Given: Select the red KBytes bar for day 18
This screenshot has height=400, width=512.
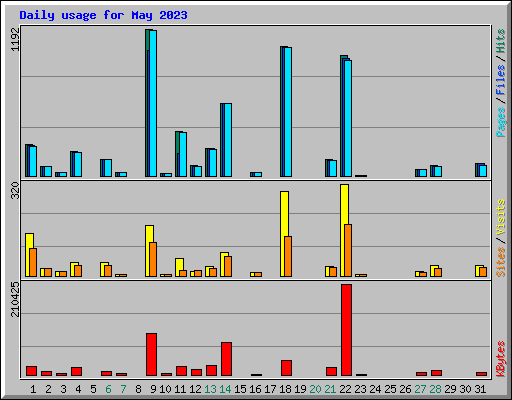Looking at the screenshot, I should pyautogui.click(x=286, y=368).
